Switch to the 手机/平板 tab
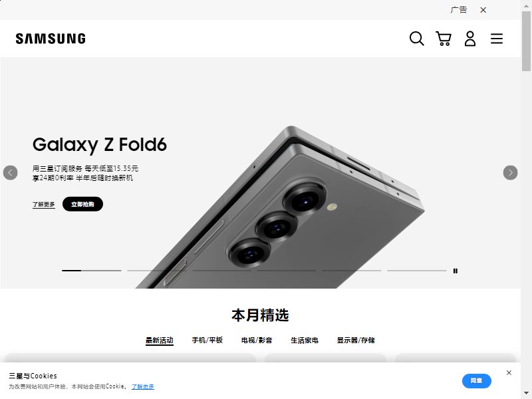532x399 pixels. 207,340
